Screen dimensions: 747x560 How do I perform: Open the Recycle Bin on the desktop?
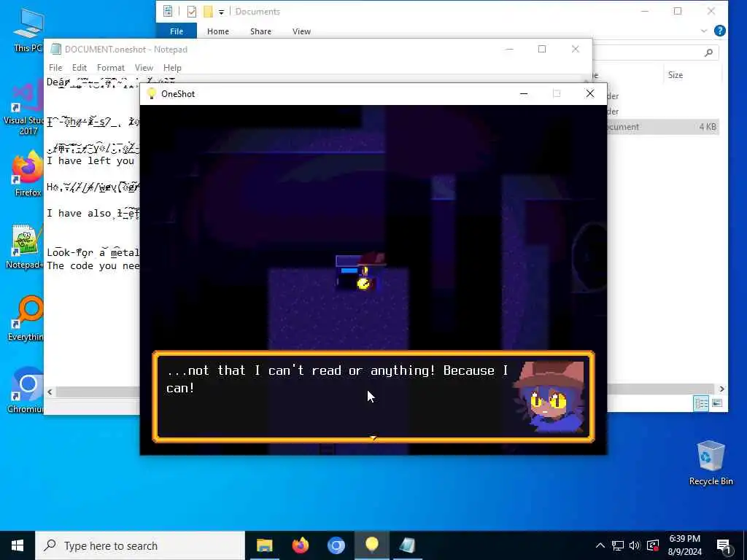click(711, 462)
